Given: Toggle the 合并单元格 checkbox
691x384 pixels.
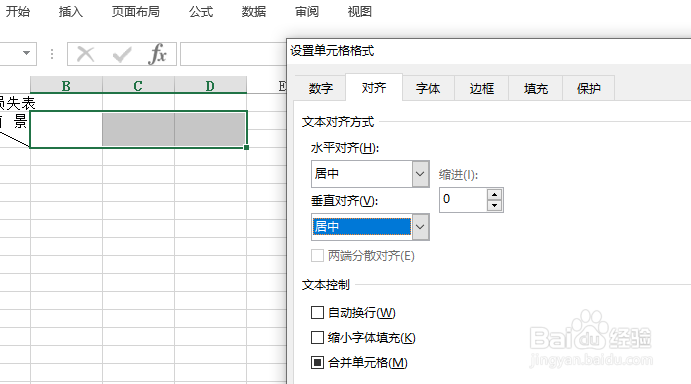Looking at the screenshot, I should point(317,363).
